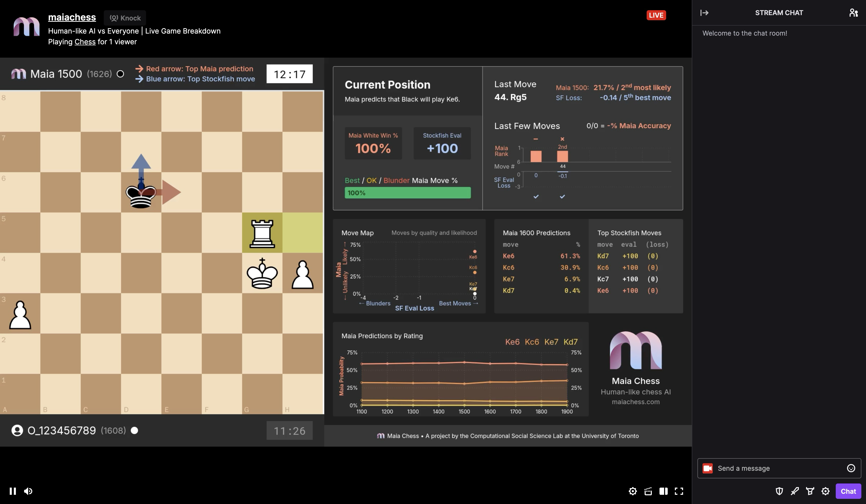Enter fullscreen video mode

tap(679, 491)
